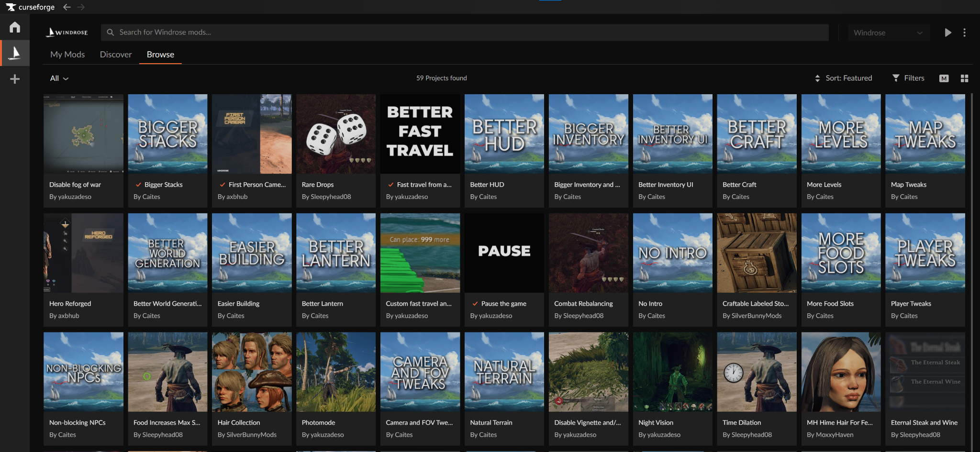Click the Easier Building mod title

[238, 304]
